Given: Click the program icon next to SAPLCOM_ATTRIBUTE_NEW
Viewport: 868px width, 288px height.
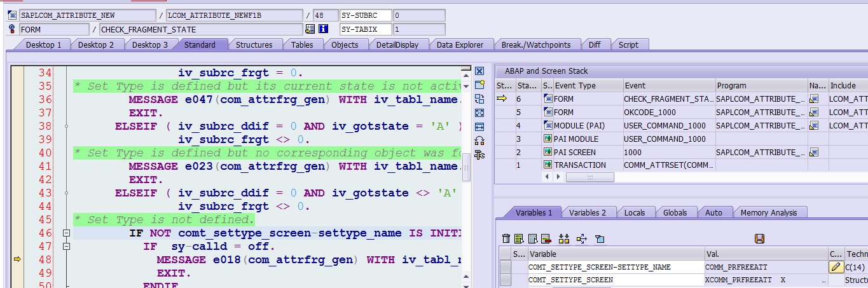Looking at the screenshot, I should point(11,15).
